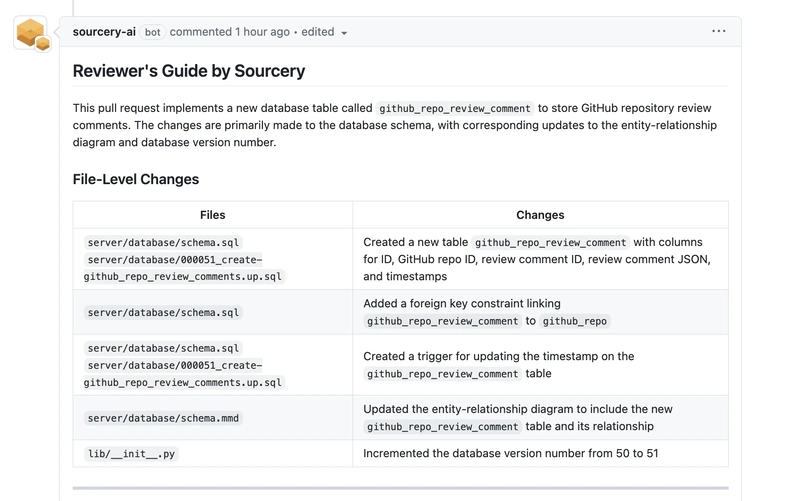This screenshot has width=800, height=501.
Task: Click the horizontal divider below the table
Action: pyautogui.click(x=401, y=488)
